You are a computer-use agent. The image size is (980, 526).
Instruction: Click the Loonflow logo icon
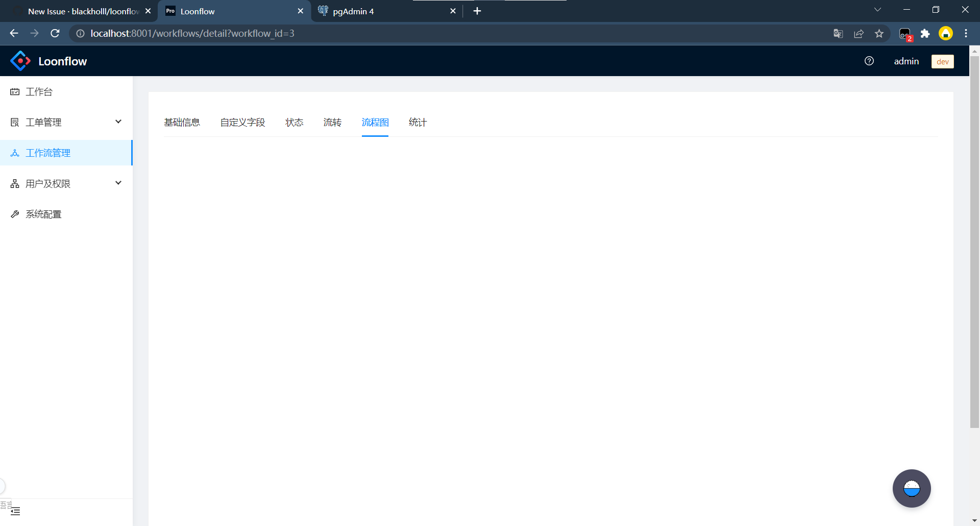coord(20,61)
